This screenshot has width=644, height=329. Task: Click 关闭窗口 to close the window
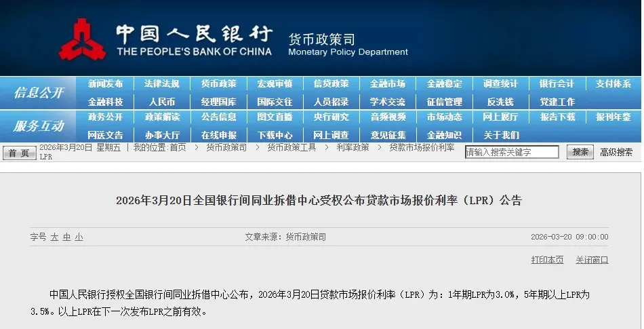pyautogui.click(x=592, y=260)
